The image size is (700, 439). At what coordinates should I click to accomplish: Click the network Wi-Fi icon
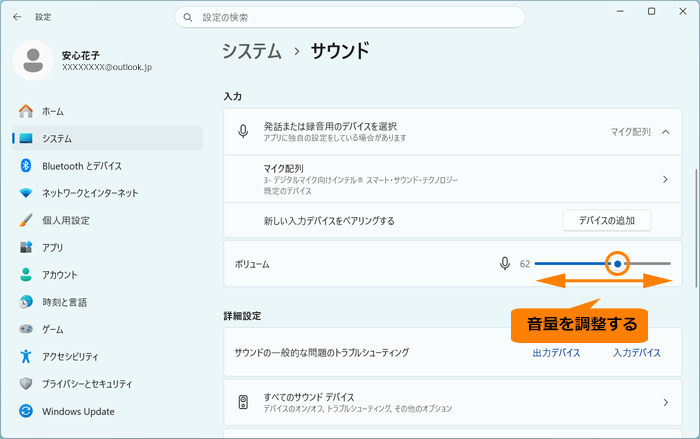pos(26,193)
